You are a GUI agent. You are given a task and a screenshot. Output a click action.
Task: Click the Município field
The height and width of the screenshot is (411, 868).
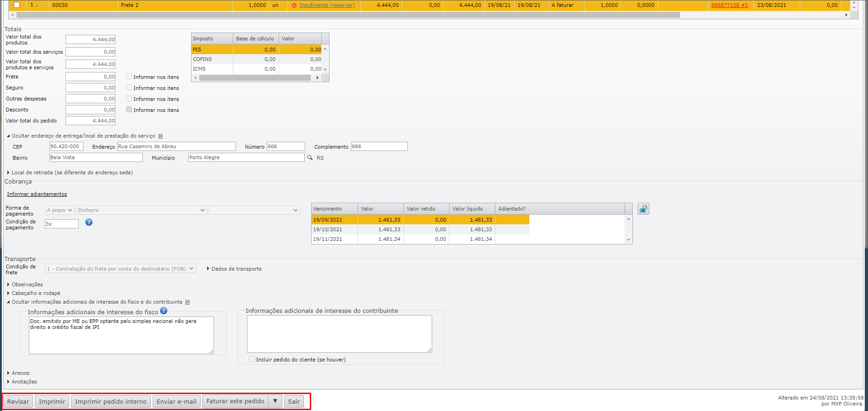coord(247,158)
